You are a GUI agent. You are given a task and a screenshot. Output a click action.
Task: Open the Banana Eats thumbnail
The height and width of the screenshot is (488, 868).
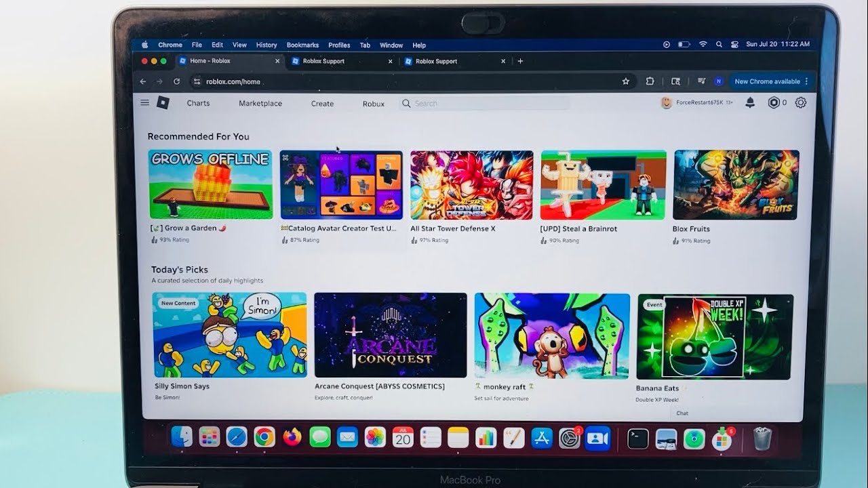(x=715, y=337)
